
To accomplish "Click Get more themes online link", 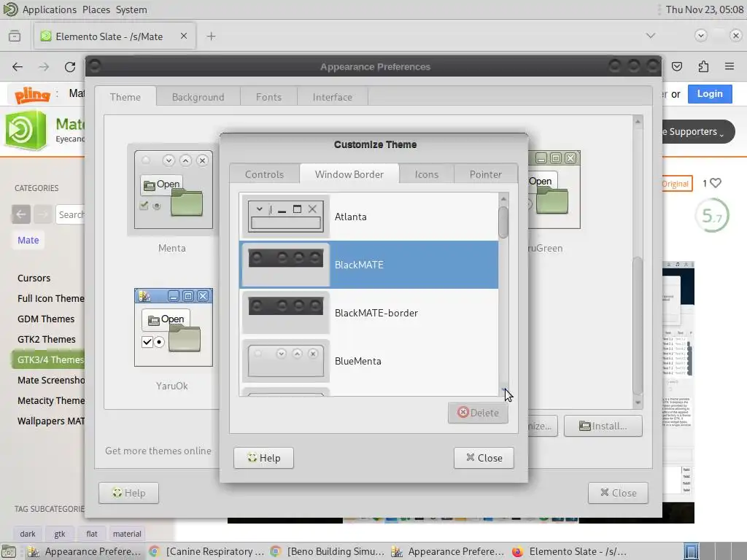I will pyautogui.click(x=158, y=451).
